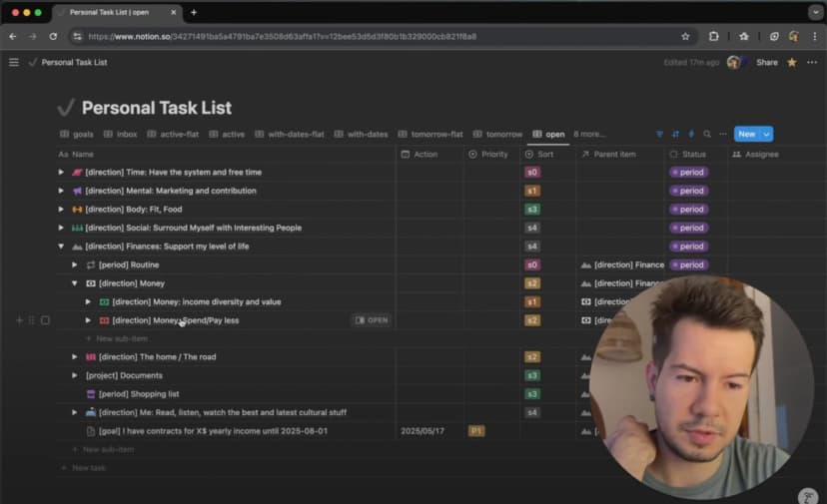Click the sort arrows icon in the toolbar
The width and height of the screenshot is (827, 504).
pyautogui.click(x=675, y=134)
